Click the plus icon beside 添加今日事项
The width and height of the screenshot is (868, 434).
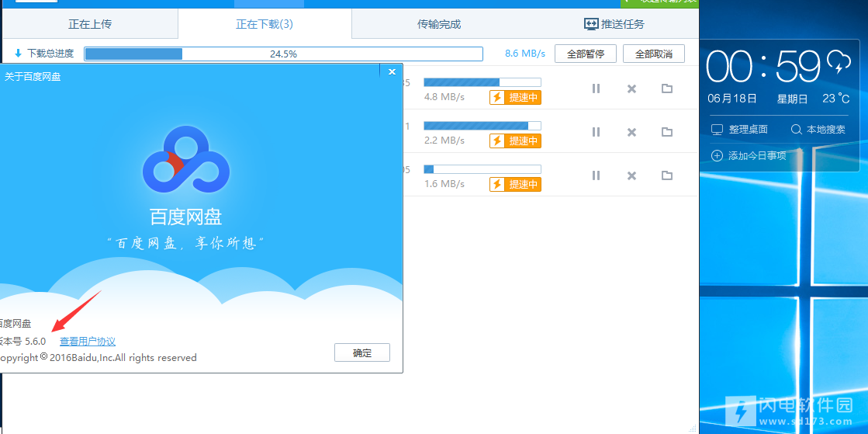717,156
